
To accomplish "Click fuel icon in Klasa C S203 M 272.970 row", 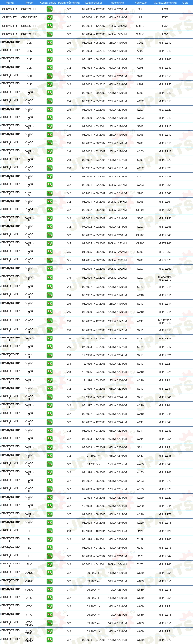I will 49,260.
